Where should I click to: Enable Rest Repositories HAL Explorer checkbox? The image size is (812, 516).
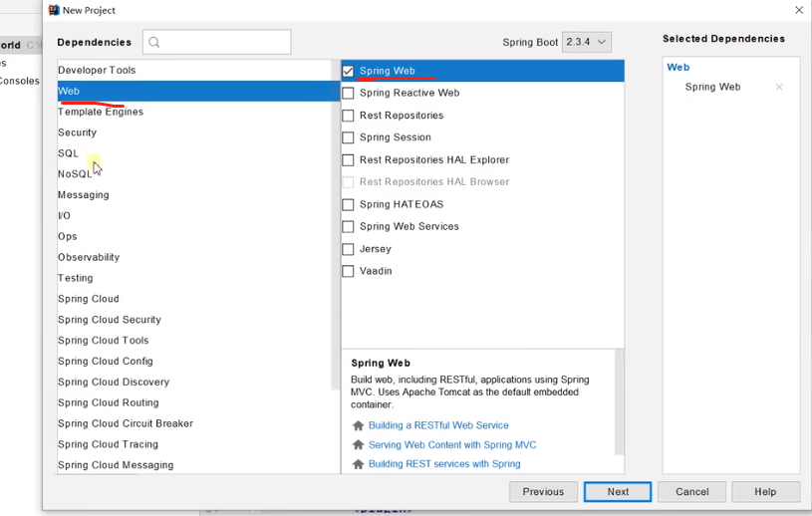pos(348,160)
